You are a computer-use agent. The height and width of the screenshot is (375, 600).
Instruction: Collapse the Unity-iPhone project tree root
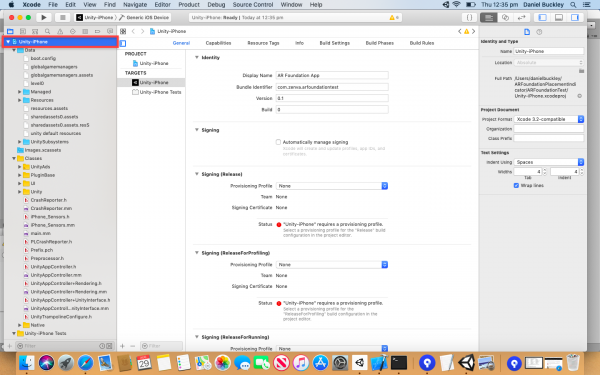[8, 42]
